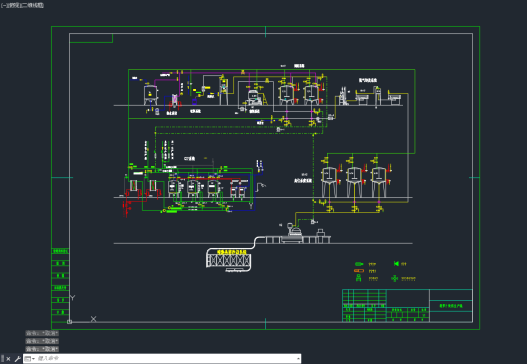The width and height of the screenshot is (527, 364).
Task: Select the top command history line
Action: [42, 333]
